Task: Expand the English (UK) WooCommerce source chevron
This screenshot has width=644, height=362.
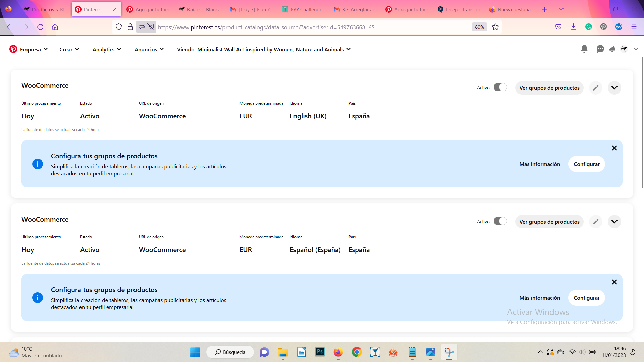Action: [x=614, y=88]
